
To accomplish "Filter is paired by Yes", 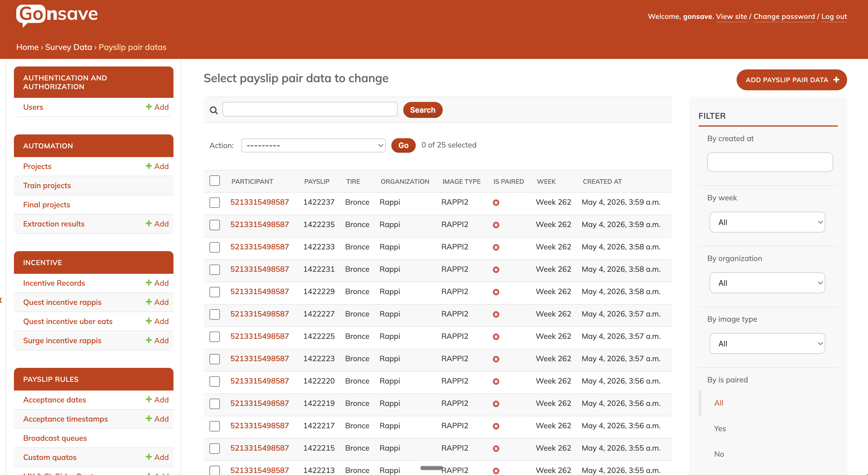I will click(720, 429).
